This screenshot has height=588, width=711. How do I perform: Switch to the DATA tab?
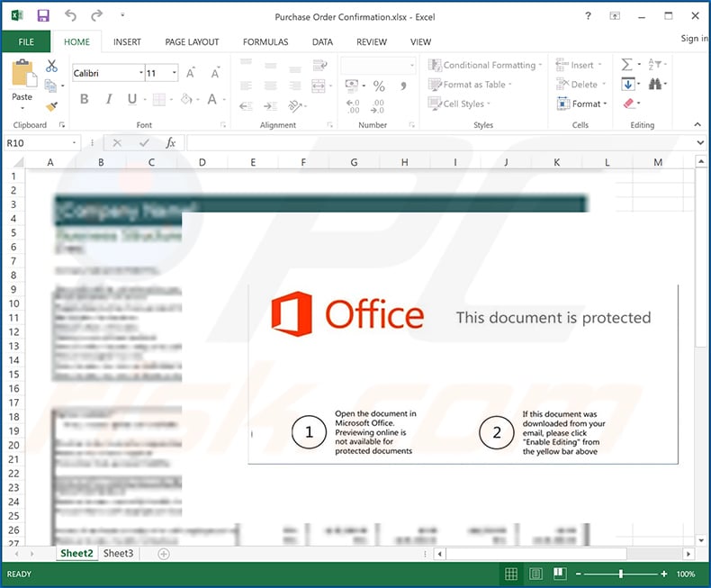coord(322,42)
